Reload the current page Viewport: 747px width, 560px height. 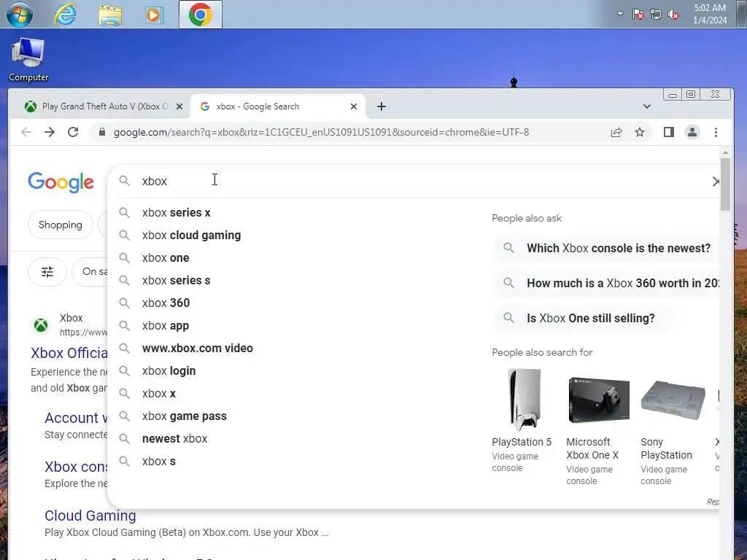click(73, 133)
